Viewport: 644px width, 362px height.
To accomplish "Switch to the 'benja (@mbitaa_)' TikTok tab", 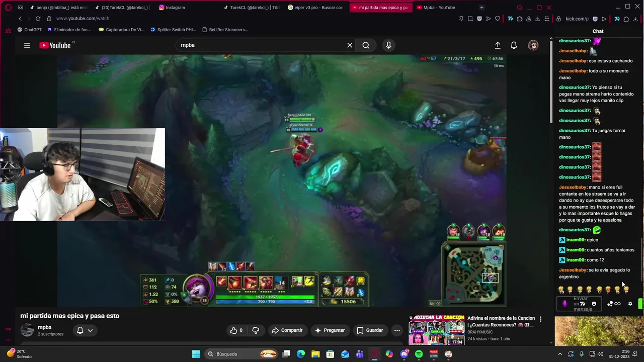I will (x=58, y=8).
